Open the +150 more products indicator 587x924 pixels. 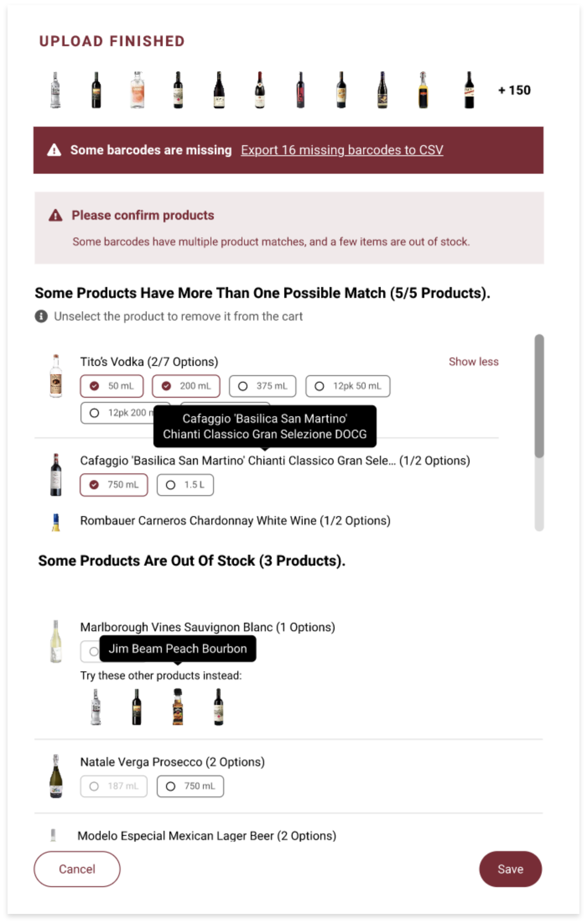(x=514, y=90)
